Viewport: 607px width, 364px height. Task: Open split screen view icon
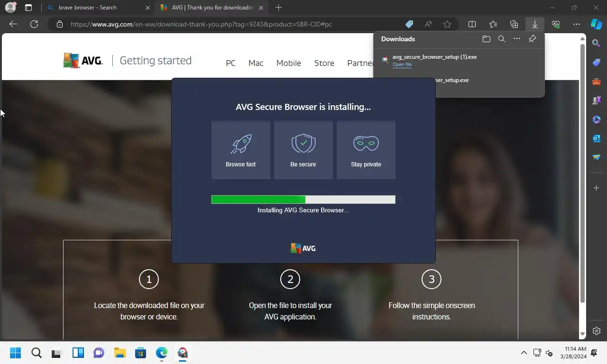pyautogui.click(x=472, y=24)
